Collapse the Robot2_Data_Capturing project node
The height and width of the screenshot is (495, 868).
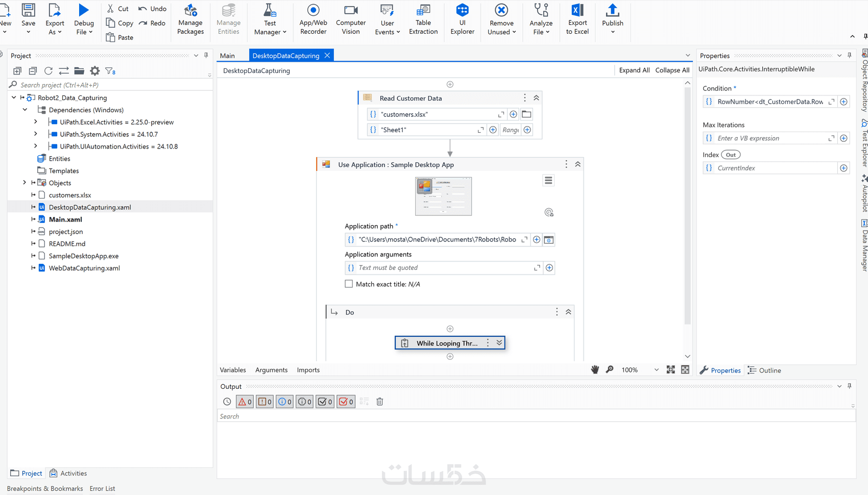(x=14, y=97)
